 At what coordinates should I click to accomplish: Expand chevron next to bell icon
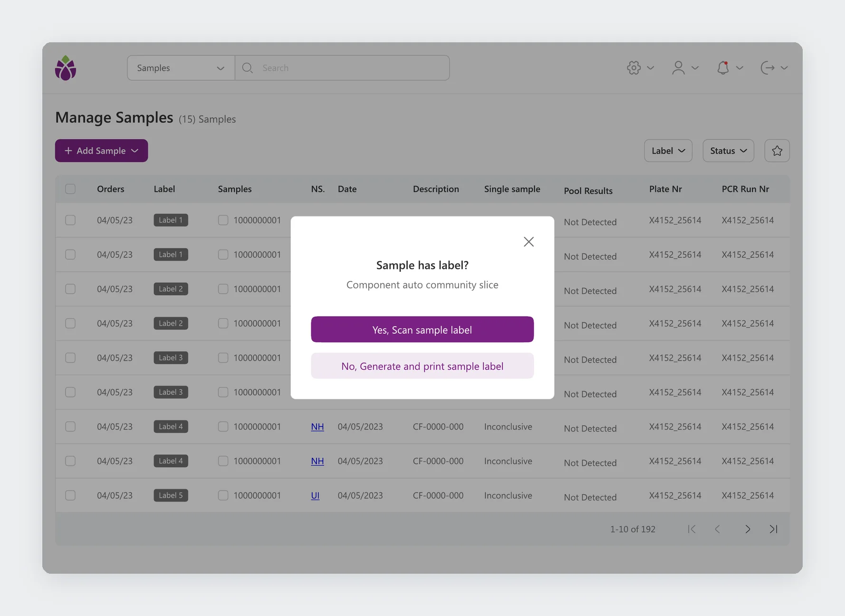coord(739,68)
